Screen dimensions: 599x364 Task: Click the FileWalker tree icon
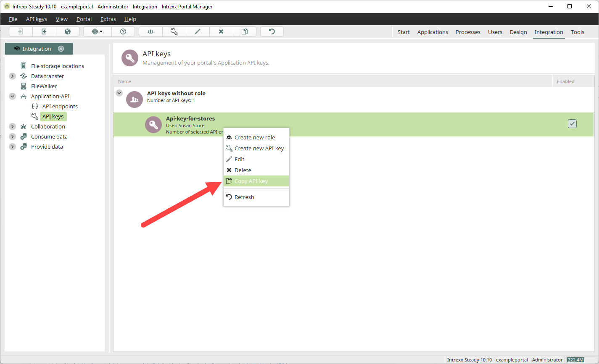point(24,86)
